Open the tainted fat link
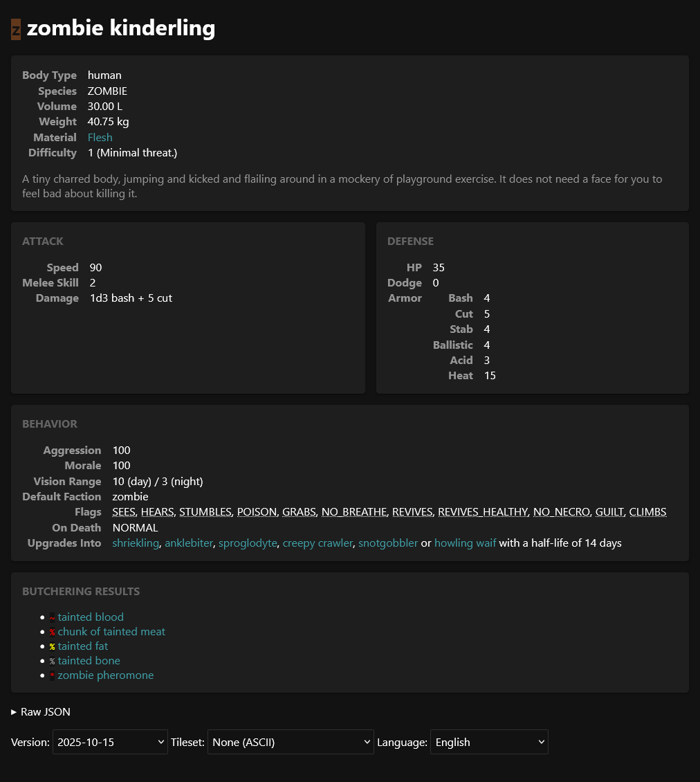700x782 pixels. [83, 646]
